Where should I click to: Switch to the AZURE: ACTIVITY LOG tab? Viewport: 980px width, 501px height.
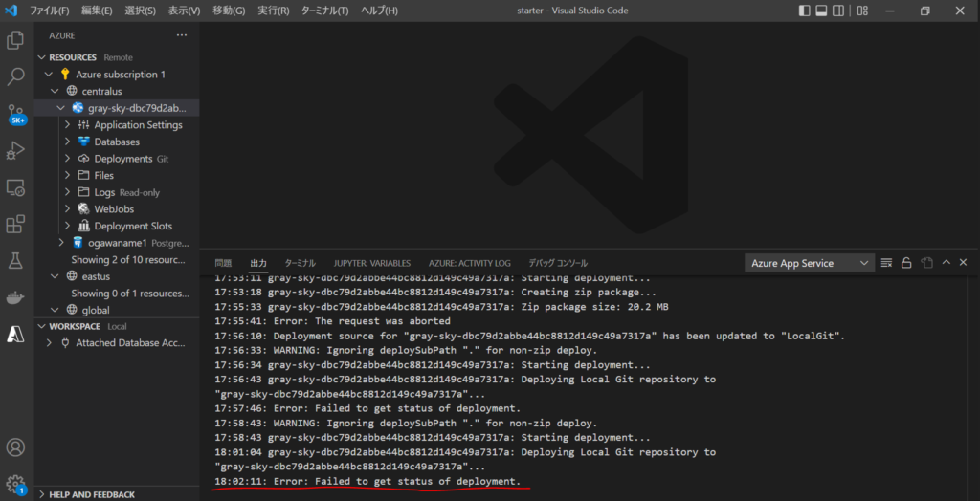pos(469,263)
